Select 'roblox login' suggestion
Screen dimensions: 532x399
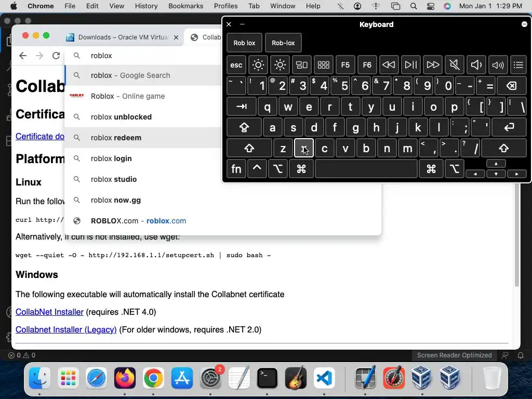(143, 158)
